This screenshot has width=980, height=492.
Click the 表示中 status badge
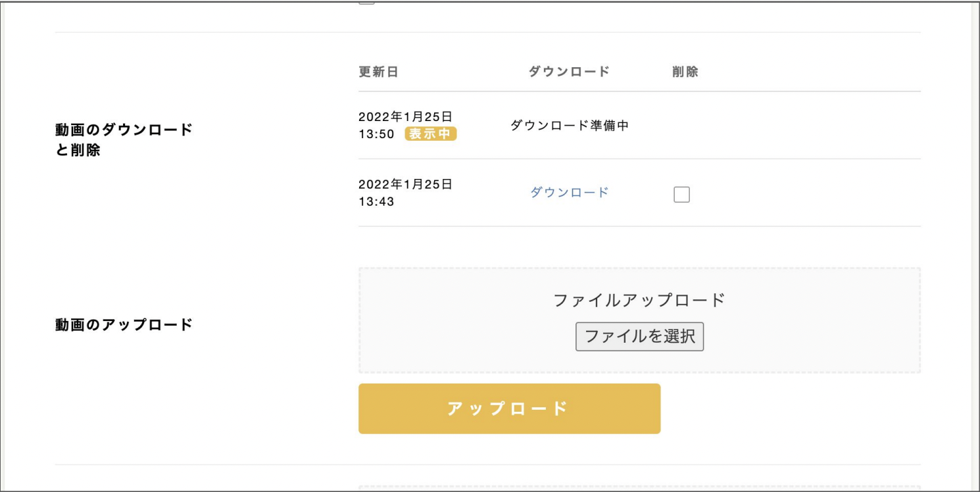430,134
